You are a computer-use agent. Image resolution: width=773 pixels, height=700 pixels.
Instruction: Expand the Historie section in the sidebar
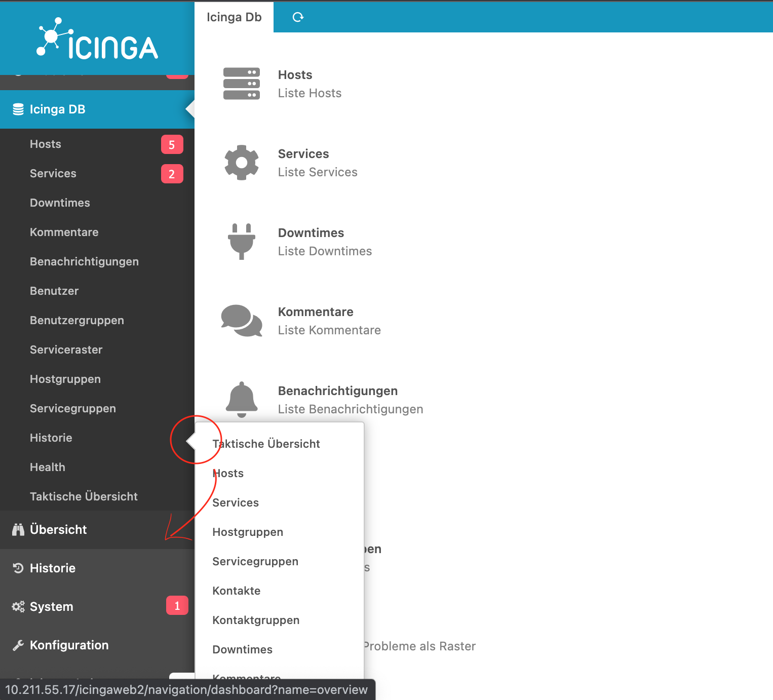pyautogui.click(x=53, y=568)
